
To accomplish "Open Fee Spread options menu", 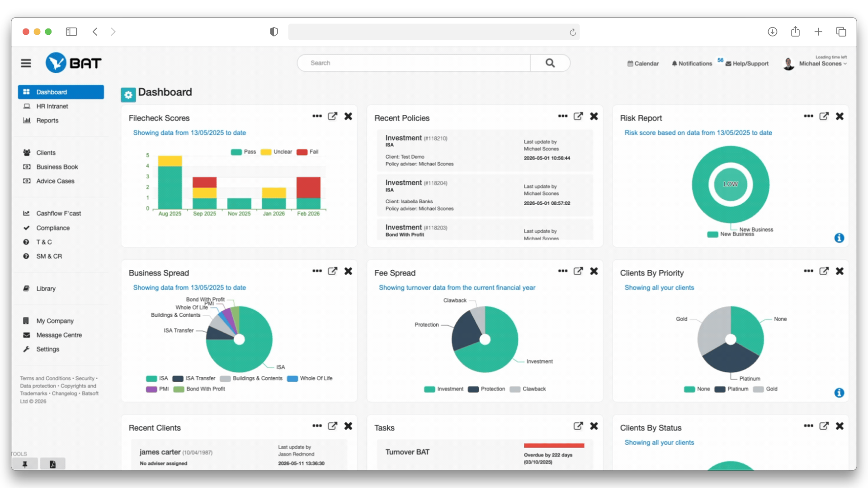I will (x=563, y=271).
